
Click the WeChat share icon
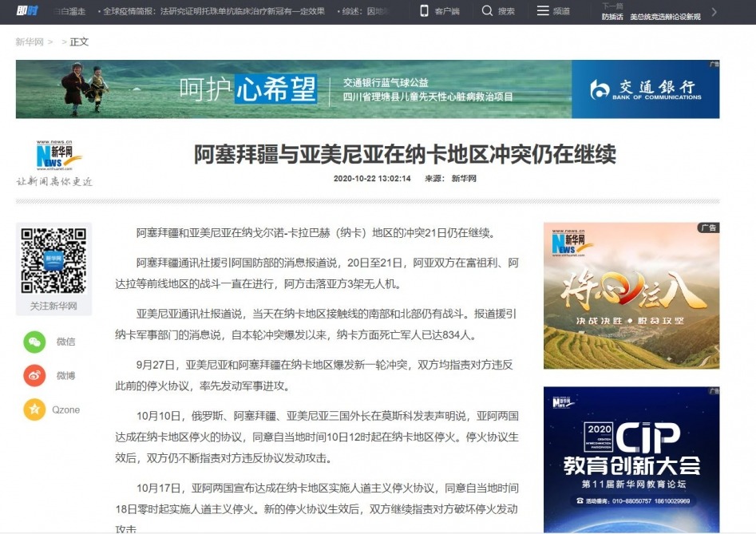coord(34,342)
